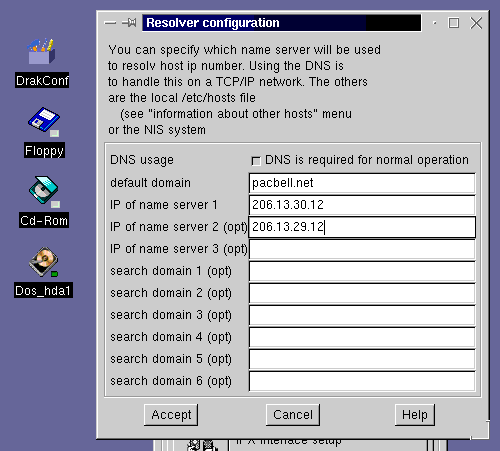Open the window menu dash icon
This screenshot has height=451, width=500.
[110, 23]
